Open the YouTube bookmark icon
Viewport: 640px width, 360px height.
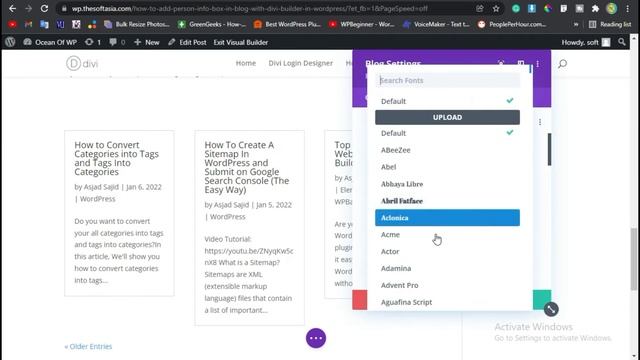pos(12,24)
